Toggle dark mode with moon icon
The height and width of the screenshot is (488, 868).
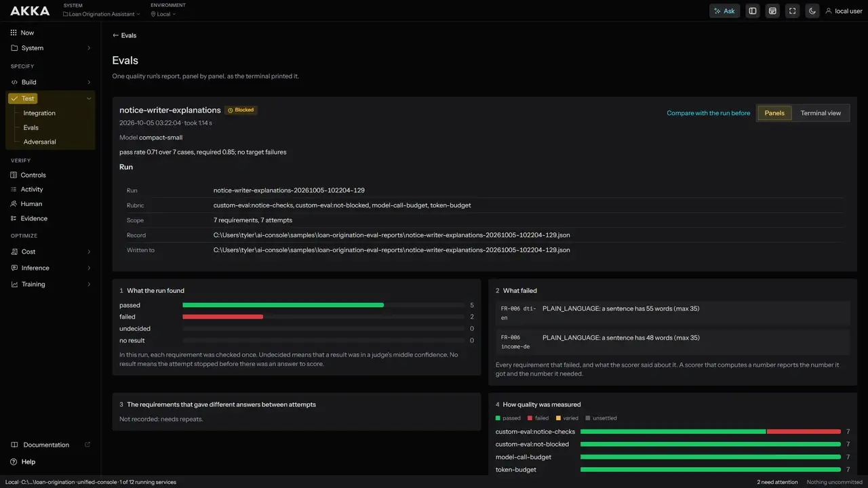pos(812,11)
